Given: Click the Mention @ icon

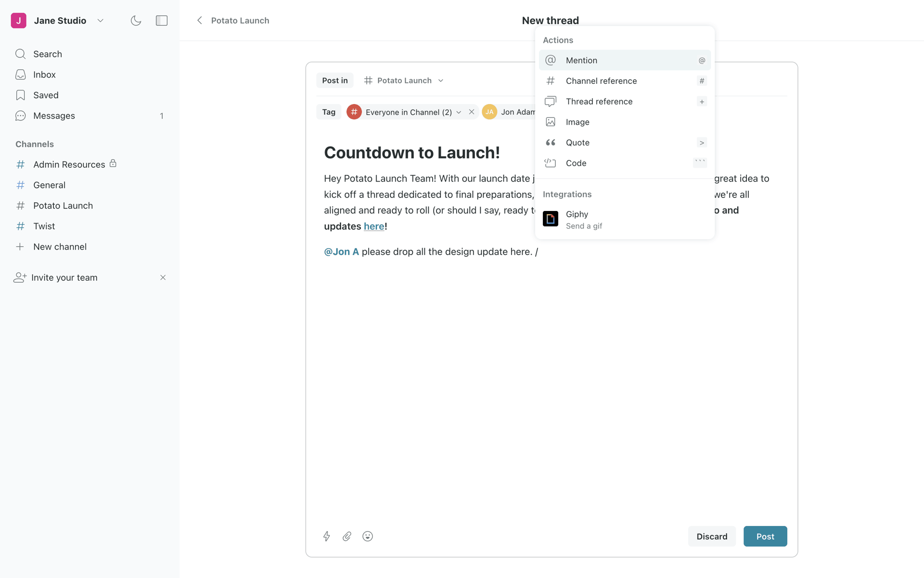Looking at the screenshot, I should [551, 60].
